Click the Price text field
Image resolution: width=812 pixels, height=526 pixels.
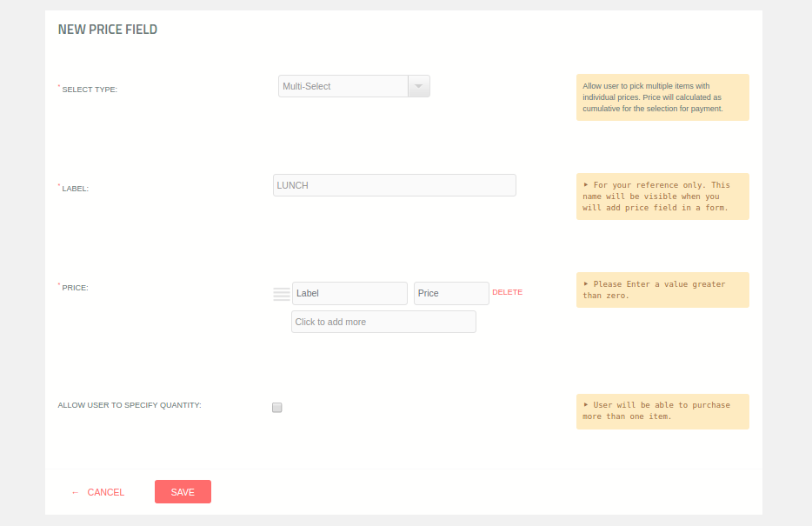[x=450, y=293]
